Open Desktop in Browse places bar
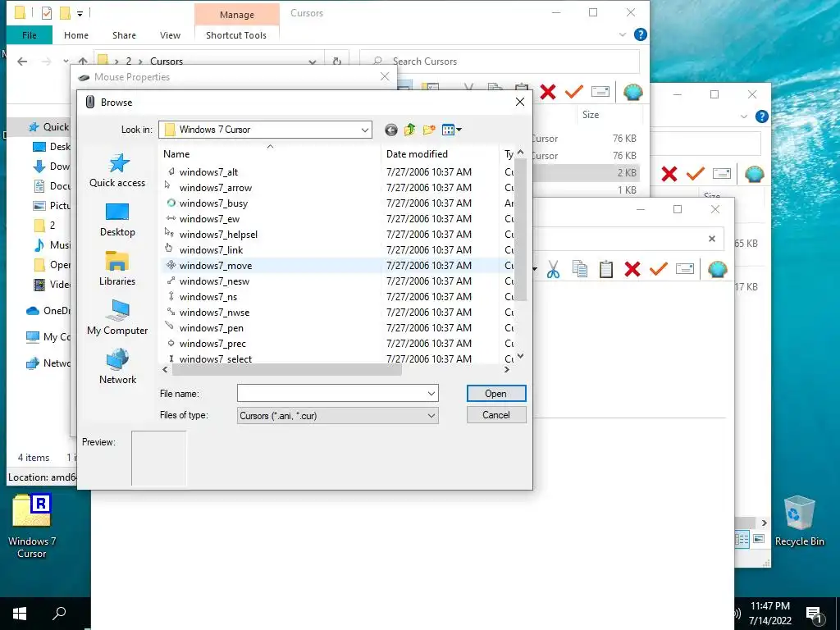Image resolution: width=840 pixels, height=630 pixels. tap(117, 220)
